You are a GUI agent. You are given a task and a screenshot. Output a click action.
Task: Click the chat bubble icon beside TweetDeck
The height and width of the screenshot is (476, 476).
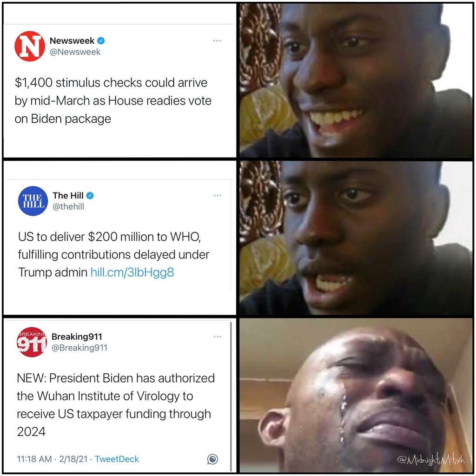point(212,459)
